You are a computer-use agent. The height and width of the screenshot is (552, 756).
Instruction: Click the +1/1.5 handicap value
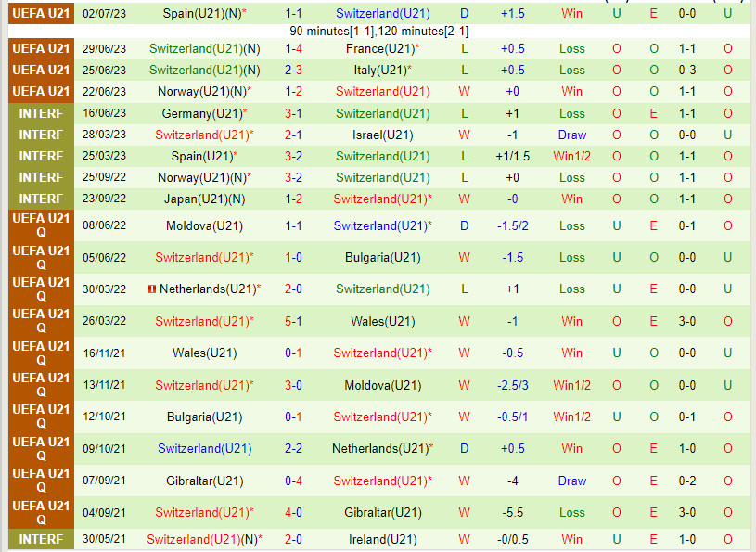pos(513,156)
